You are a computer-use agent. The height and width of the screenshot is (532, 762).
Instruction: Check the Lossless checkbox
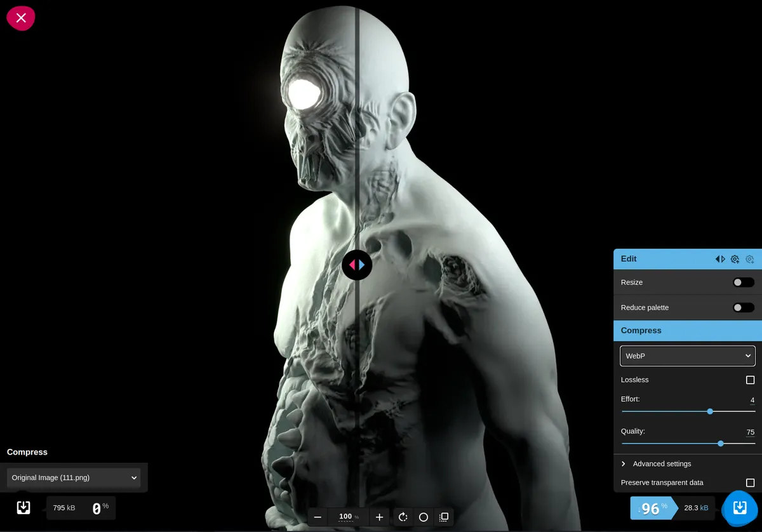751,380
